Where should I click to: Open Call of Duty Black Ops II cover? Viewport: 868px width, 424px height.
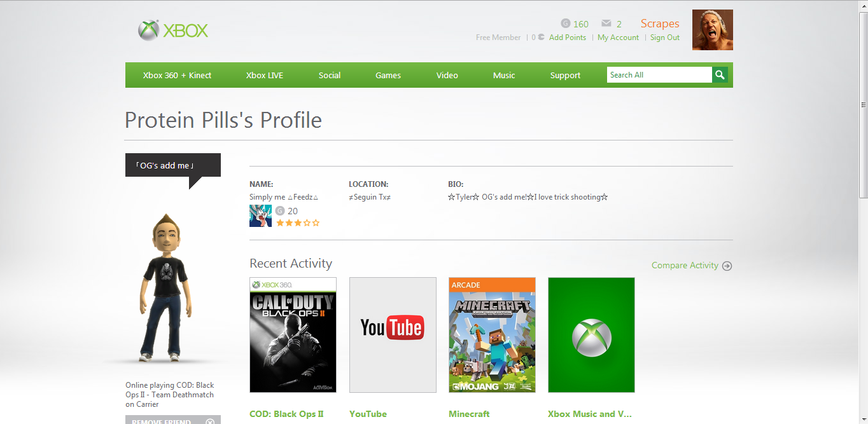click(293, 335)
